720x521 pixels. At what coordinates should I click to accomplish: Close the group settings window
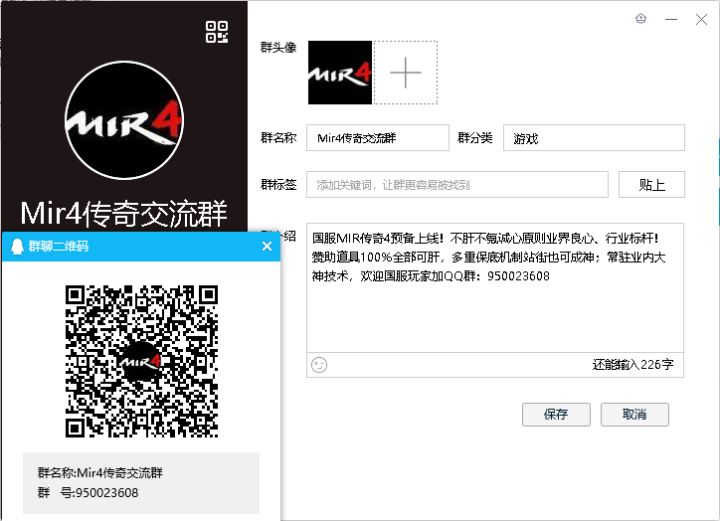click(701, 19)
